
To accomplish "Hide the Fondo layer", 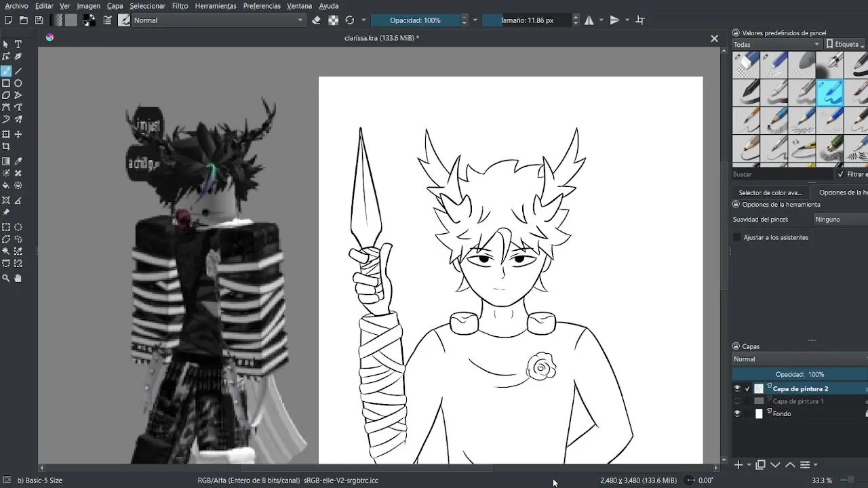I will [x=737, y=413].
